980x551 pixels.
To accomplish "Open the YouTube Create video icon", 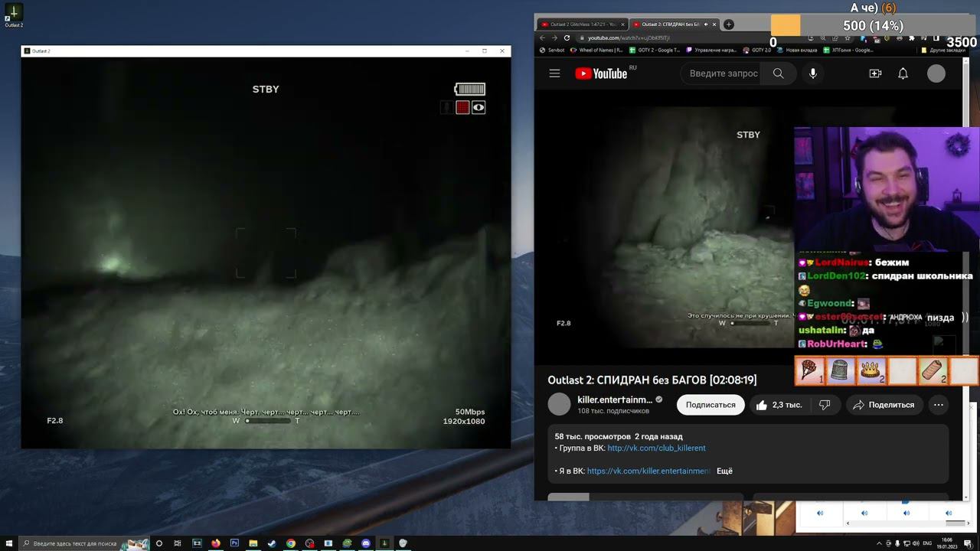I will point(875,73).
